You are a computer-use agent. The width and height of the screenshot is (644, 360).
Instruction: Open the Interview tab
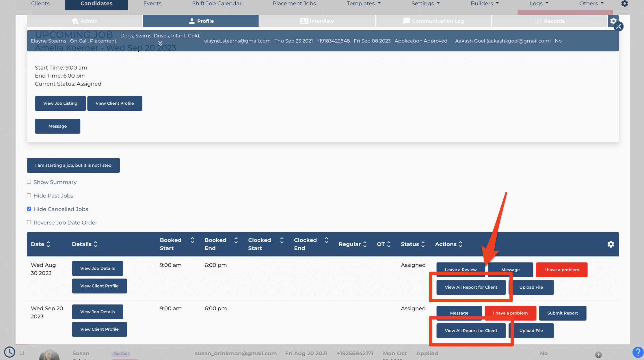(x=317, y=21)
